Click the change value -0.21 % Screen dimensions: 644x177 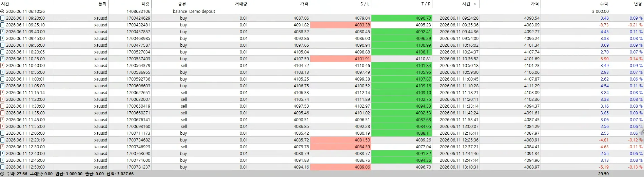[x=635, y=25]
